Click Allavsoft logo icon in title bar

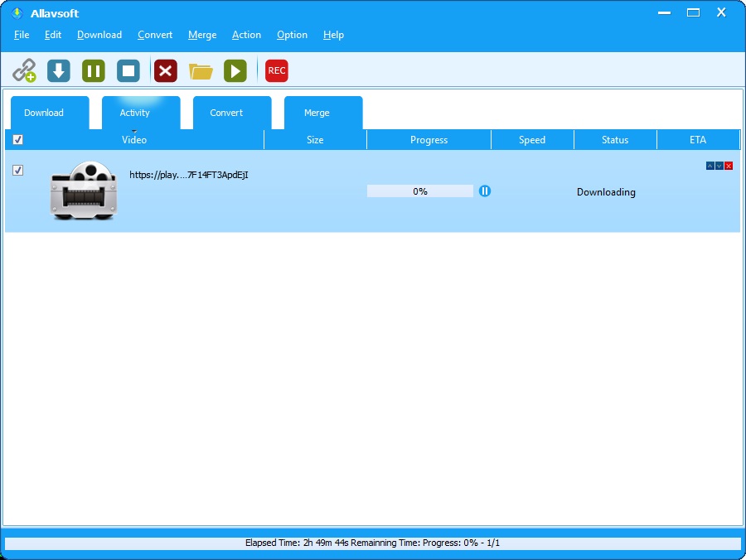pyautogui.click(x=17, y=13)
